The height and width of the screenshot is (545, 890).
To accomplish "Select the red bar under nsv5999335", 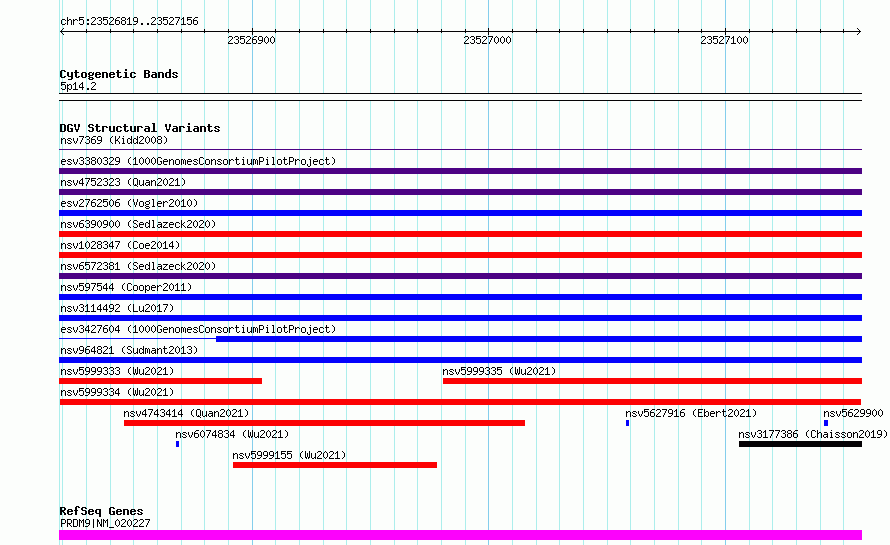I will [652, 381].
